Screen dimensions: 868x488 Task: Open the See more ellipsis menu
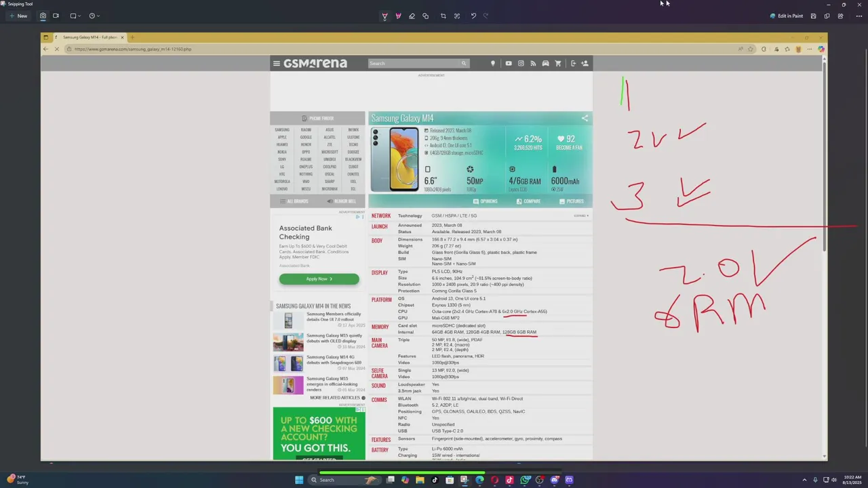(x=859, y=16)
